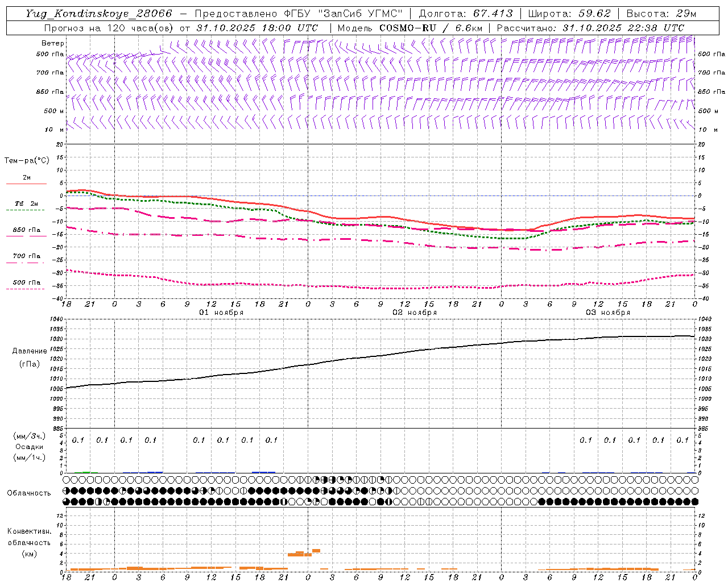Click the small green precipitation bar
This screenshot has width=728, height=582.
(x=86, y=472)
